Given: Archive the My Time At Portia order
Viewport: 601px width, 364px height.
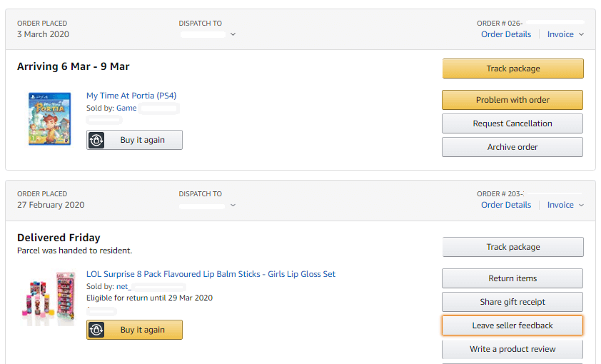Looking at the screenshot, I should [512, 147].
